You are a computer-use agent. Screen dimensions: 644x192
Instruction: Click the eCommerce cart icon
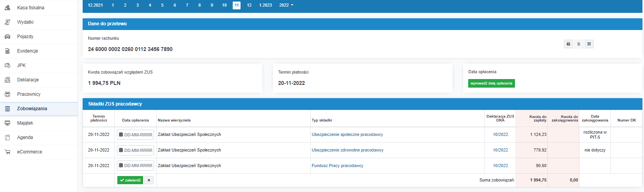coord(7,152)
